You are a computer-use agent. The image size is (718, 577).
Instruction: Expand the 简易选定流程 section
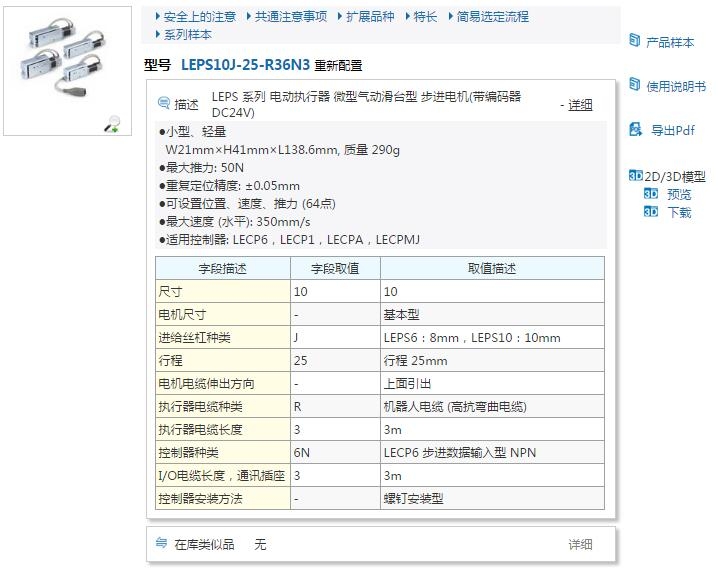492,17
